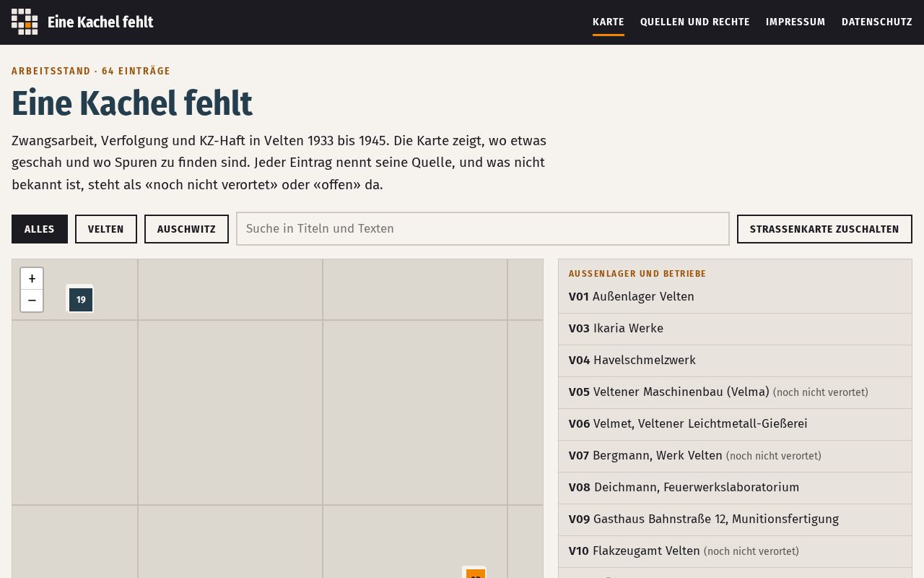The image size is (924, 578).
Task: Open Quellen und Rechte page
Action: click(695, 22)
